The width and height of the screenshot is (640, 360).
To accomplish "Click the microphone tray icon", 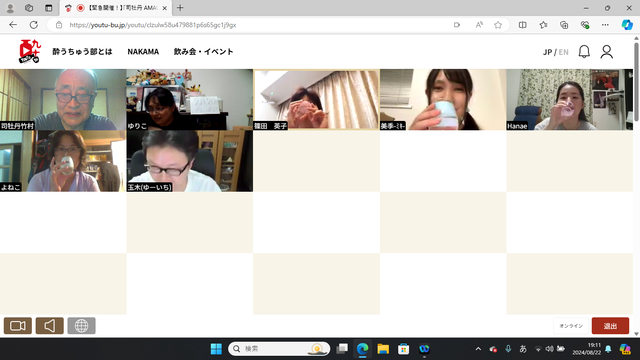I will 508,349.
